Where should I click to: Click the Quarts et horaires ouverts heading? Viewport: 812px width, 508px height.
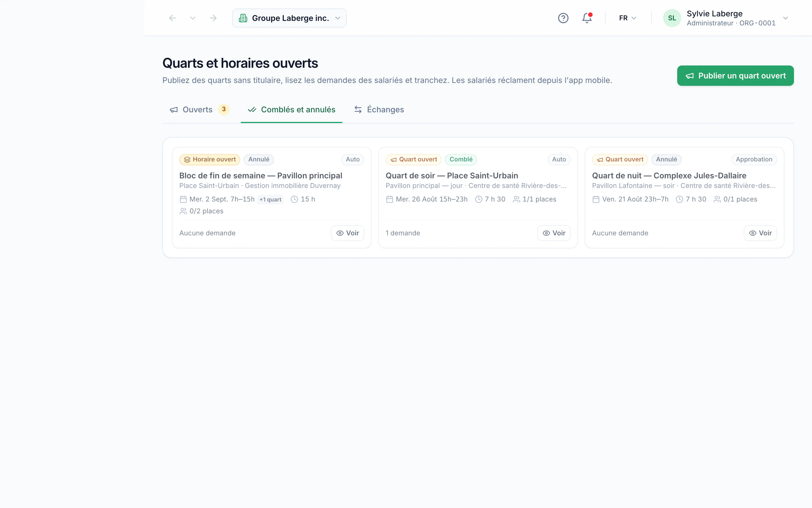(x=240, y=63)
